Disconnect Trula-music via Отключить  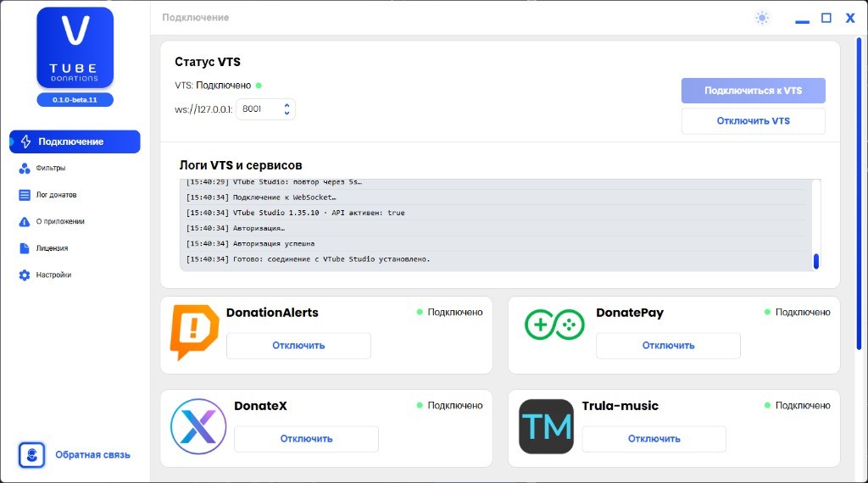[654, 439]
